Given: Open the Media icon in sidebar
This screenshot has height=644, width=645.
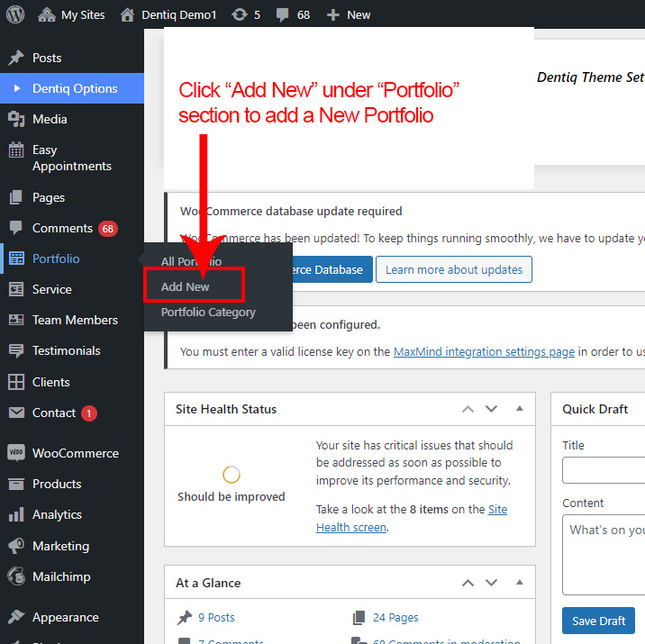Looking at the screenshot, I should [x=16, y=119].
